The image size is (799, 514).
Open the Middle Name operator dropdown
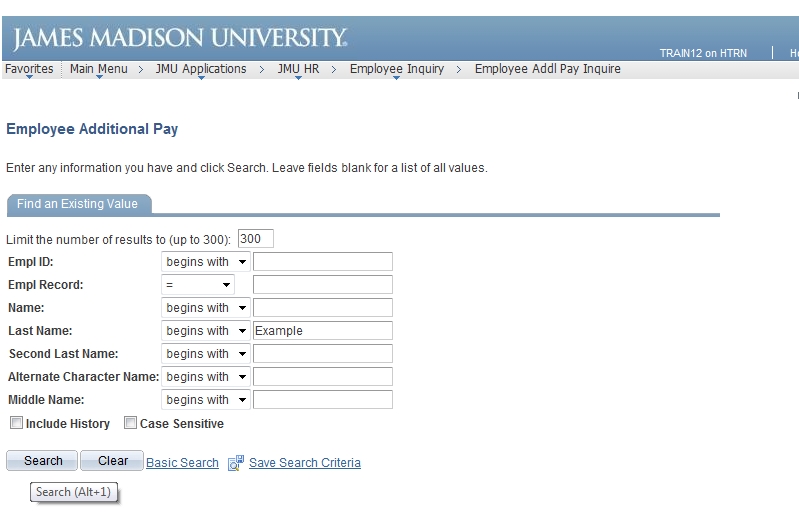205,400
